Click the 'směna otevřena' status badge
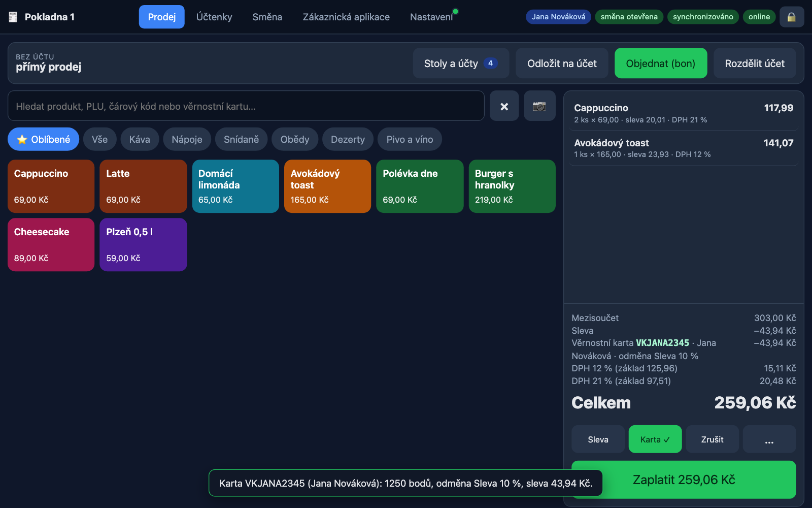812x508 pixels. (x=629, y=17)
